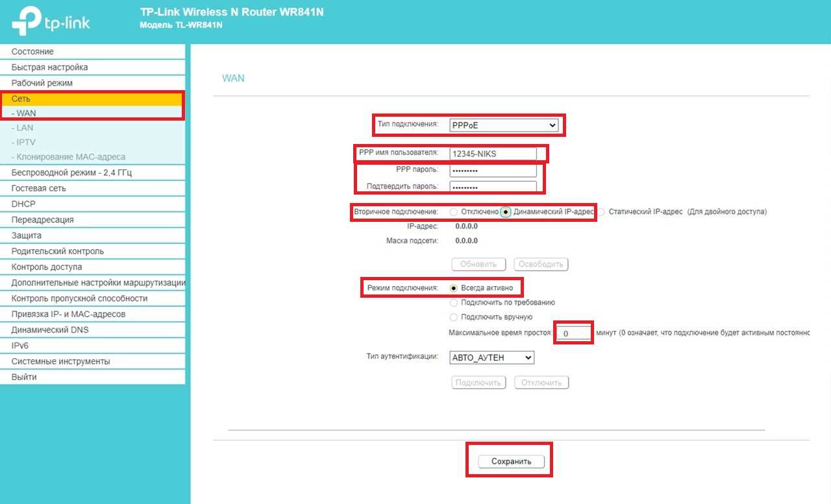Open Дополнительные настройки маршрутизации item
The height and width of the screenshot is (504, 831).
coord(93,283)
